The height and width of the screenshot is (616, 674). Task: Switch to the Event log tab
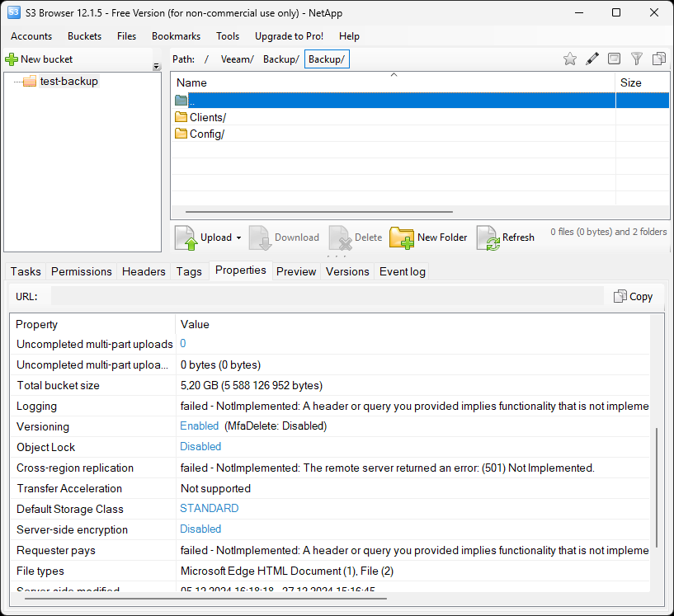click(x=402, y=271)
